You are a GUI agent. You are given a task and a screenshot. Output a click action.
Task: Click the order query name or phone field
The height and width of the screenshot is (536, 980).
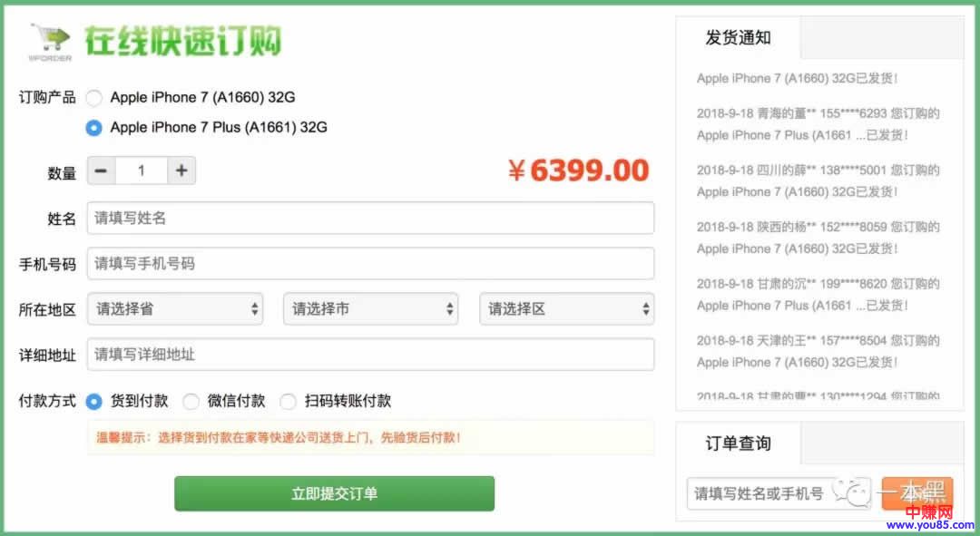(x=779, y=493)
